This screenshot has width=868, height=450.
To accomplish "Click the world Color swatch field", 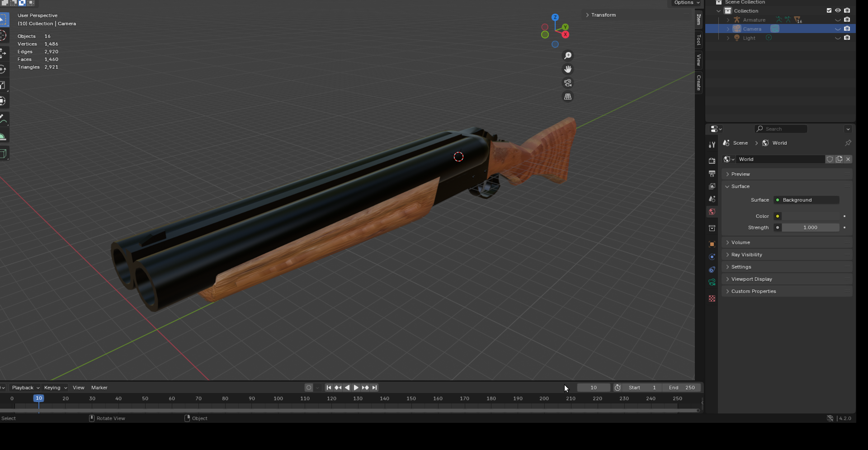I will (x=811, y=216).
